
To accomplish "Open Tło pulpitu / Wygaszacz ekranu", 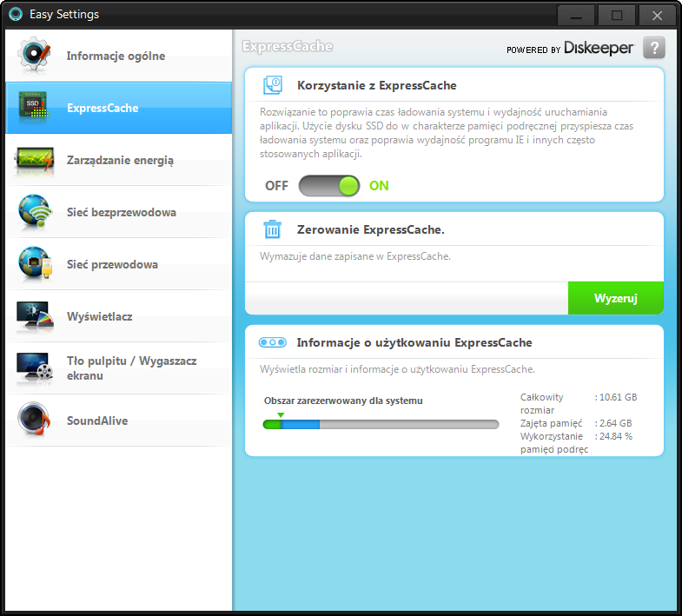I will point(119,368).
